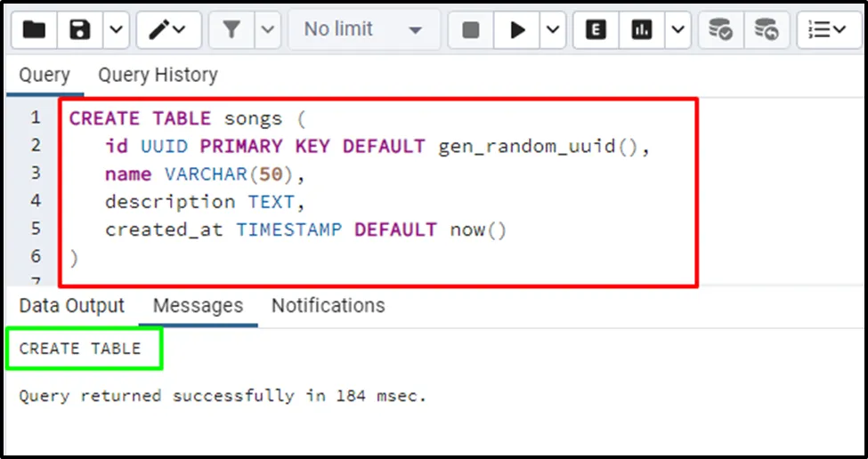The width and height of the screenshot is (868, 459).
Task: Stop the running query
Action: 471,30
